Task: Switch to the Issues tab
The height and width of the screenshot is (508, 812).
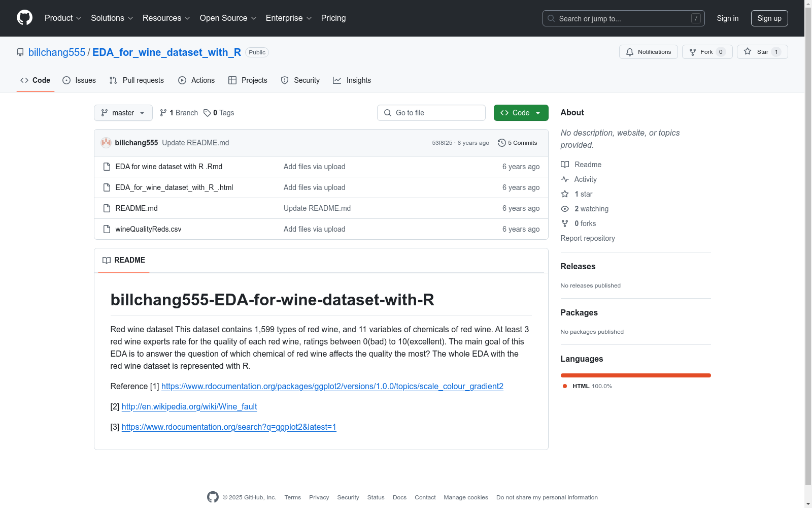Action: [x=79, y=80]
